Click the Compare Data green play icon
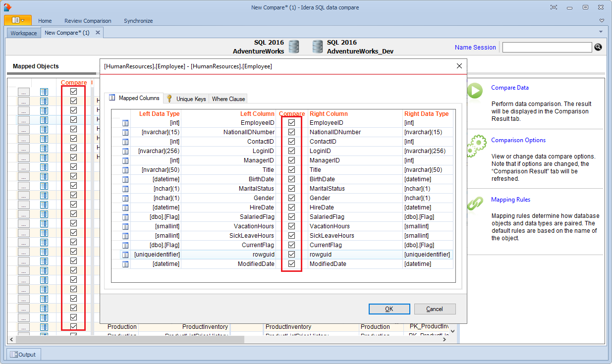The image size is (612, 364). (x=476, y=91)
